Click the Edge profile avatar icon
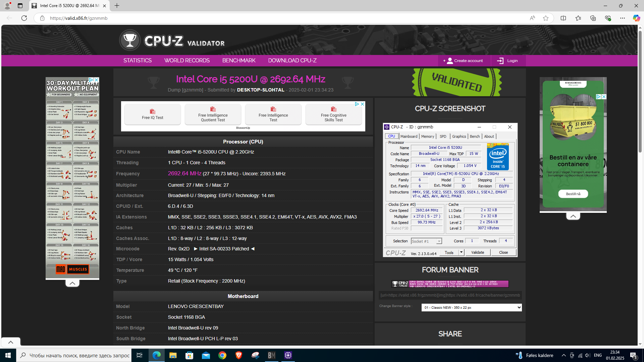This screenshot has height=362, width=644. pos(7,6)
